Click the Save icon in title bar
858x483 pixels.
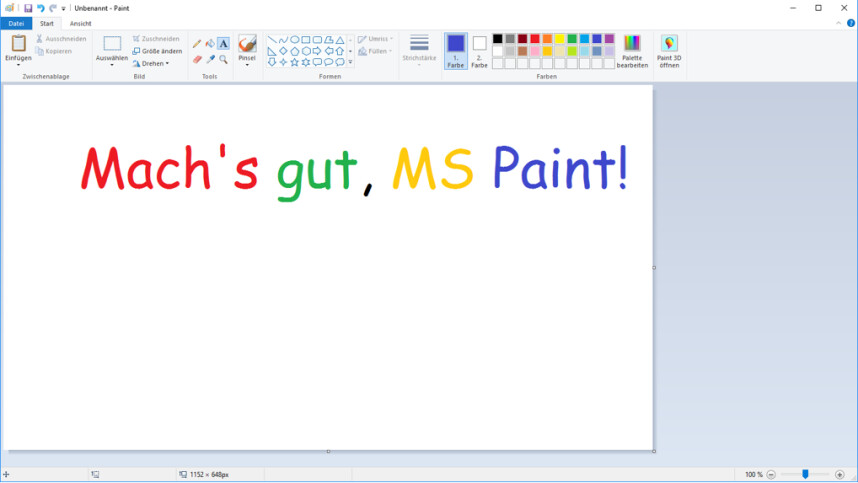[28, 8]
